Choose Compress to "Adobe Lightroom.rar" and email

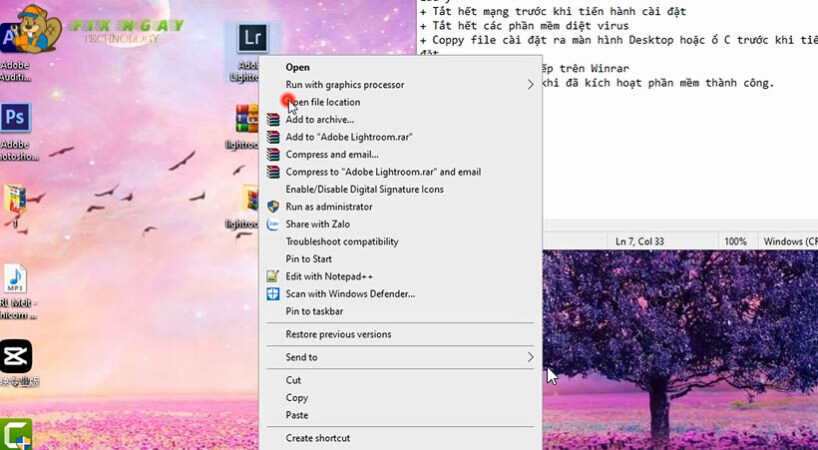pyautogui.click(x=401, y=172)
